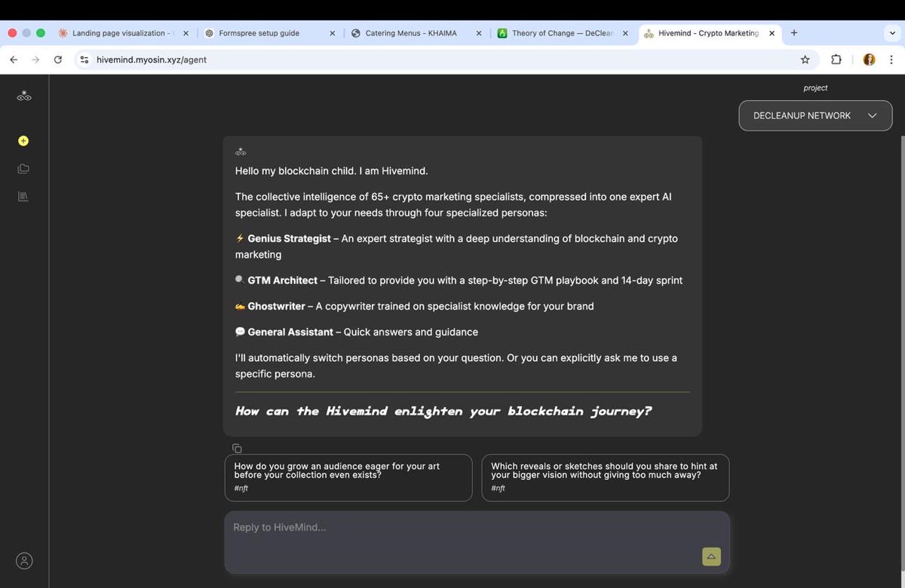Expand the browser tab search chevron
Image resolution: width=905 pixels, height=588 pixels.
click(x=892, y=33)
